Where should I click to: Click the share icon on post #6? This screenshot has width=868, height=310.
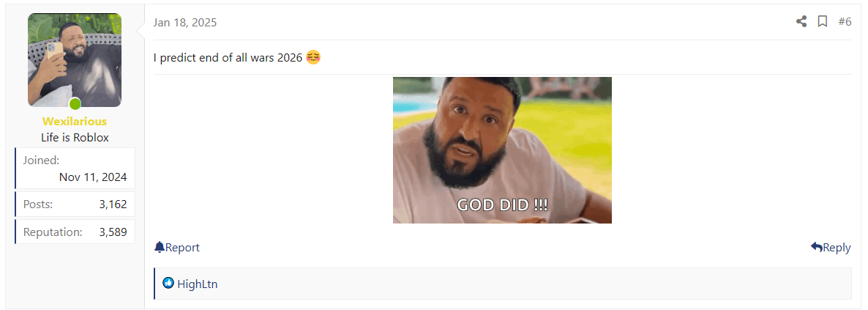(801, 22)
